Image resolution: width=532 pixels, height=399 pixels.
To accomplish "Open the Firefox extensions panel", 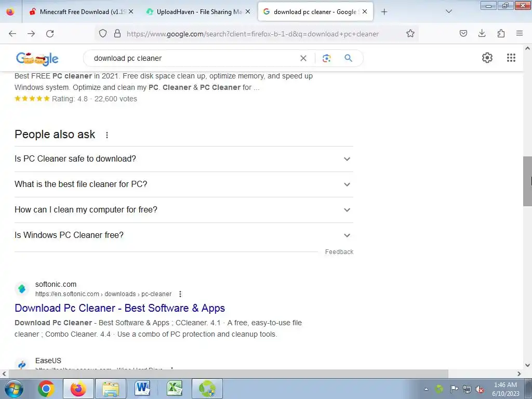I will (x=501, y=33).
